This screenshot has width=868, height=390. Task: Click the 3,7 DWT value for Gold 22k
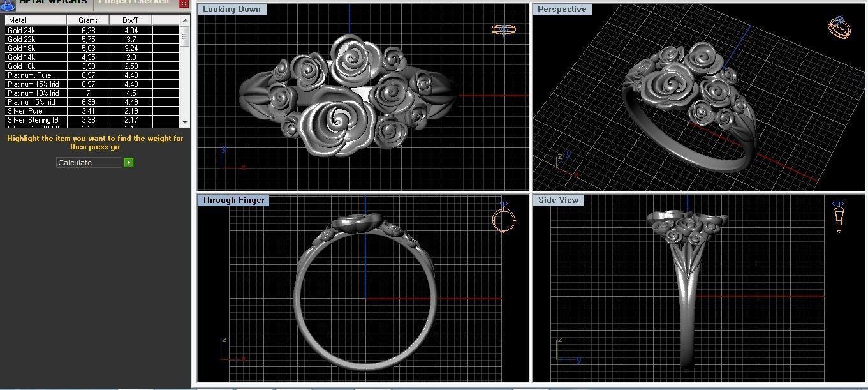click(x=131, y=40)
